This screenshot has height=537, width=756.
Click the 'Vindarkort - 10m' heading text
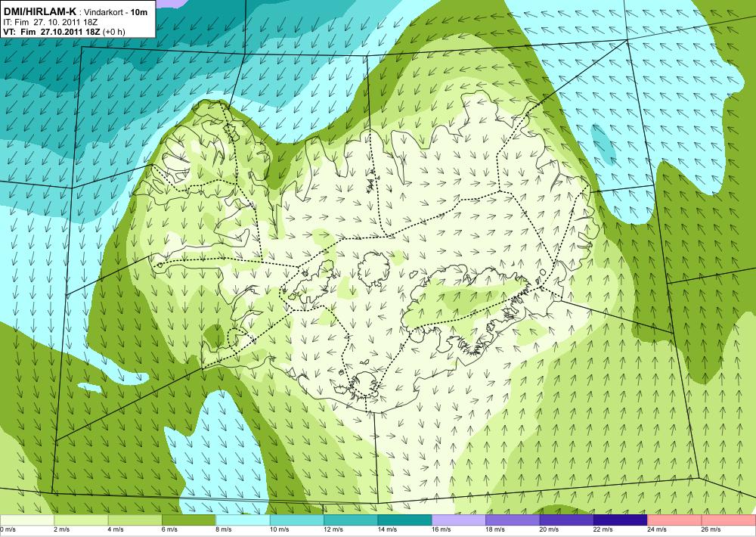[116, 12]
